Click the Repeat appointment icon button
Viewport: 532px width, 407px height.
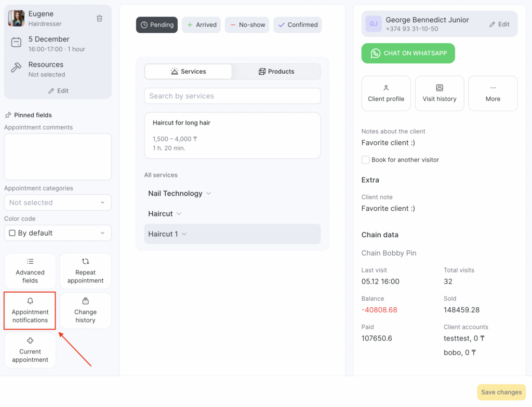tap(85, 271)
